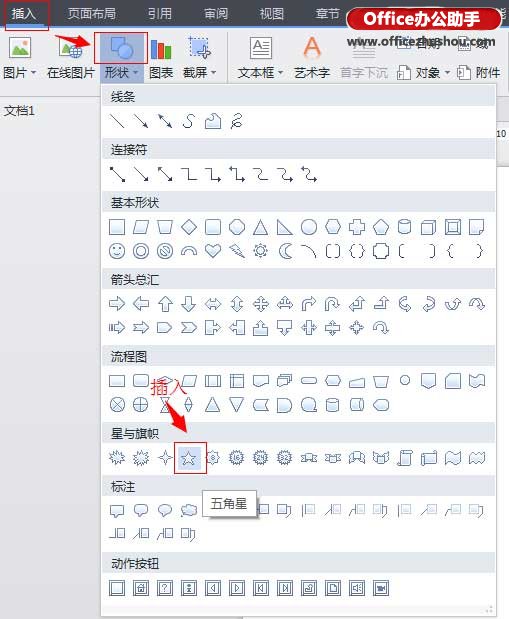
Task: Select the freeform scribble line tool
Action: click(x=237, y=122)
